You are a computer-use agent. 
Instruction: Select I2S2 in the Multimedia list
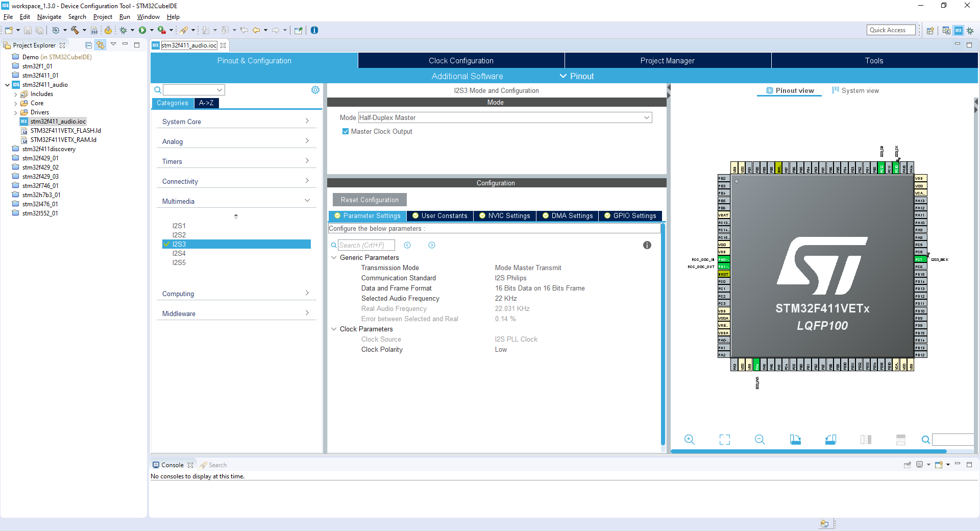click(x=179, y=235)
